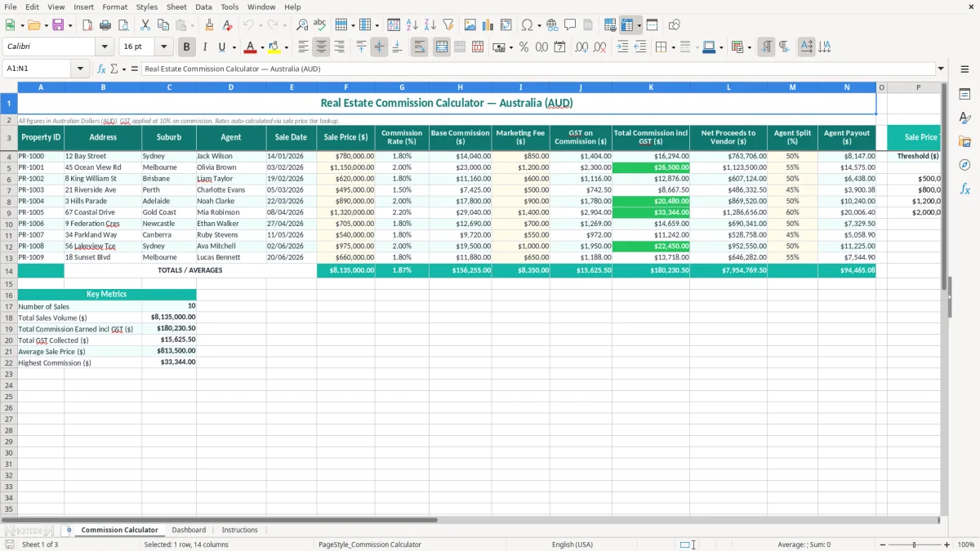Open the font size dropdown
Screen dimensions: 980x551
tap(164, 47)
